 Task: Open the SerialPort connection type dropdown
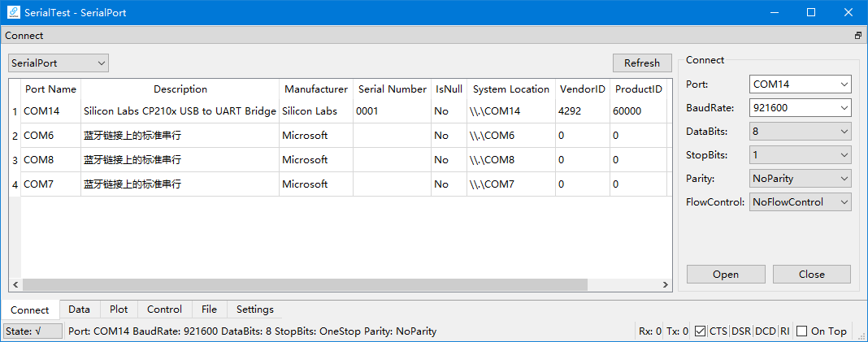coord(59,63)
